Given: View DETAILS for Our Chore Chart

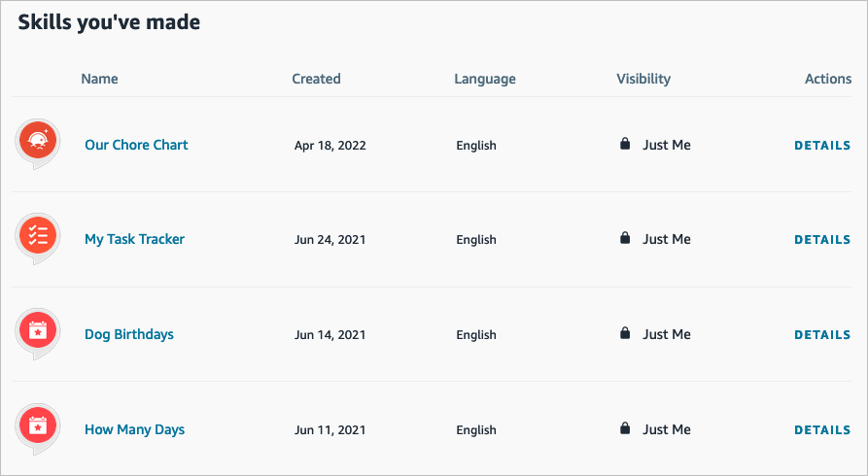Looking at the screenshot, I should click(822, 146).
